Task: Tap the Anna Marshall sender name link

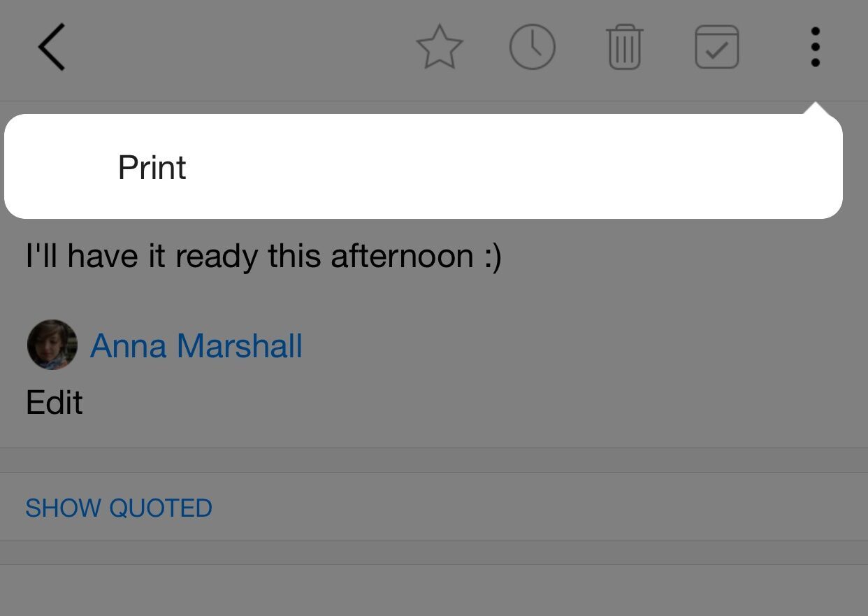Action: [x=196, y=346]
